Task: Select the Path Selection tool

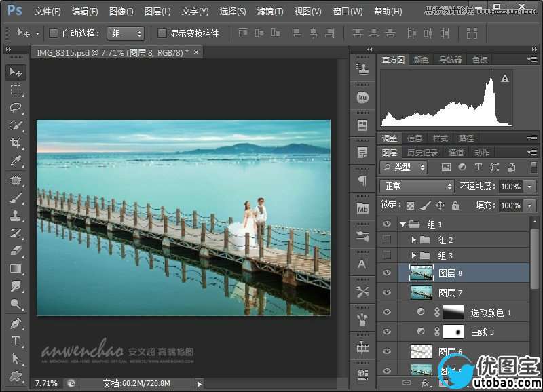Action: click(16, 359)
